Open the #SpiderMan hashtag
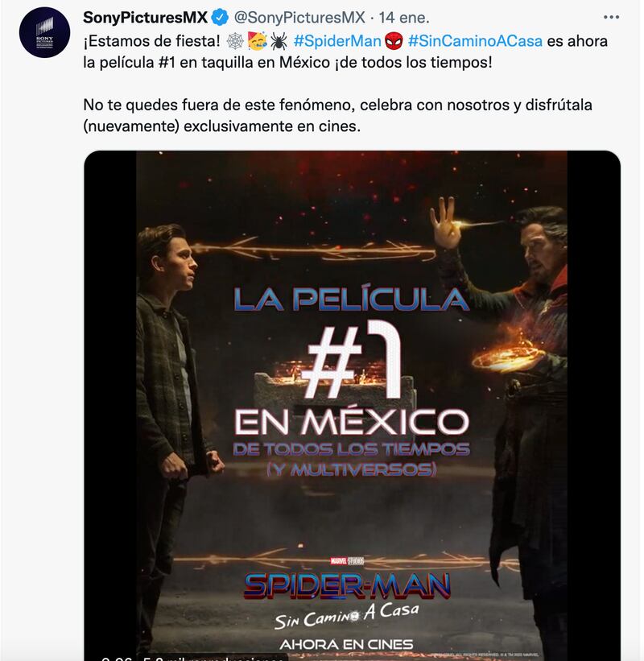Viewport: 644px width, 661px height. [337, 41]
